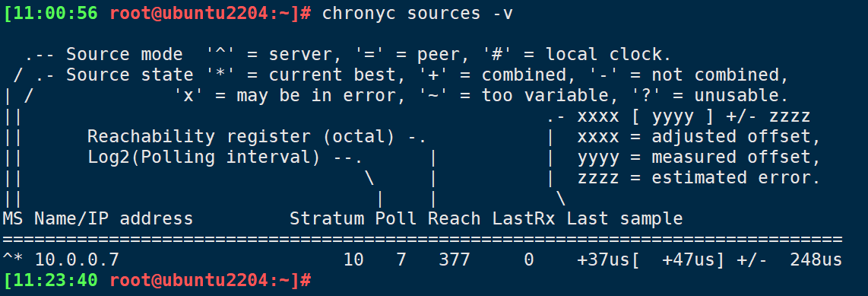The image size is (868, 296).
Task: Click the reach value 377
Action: tap(455, 259)
